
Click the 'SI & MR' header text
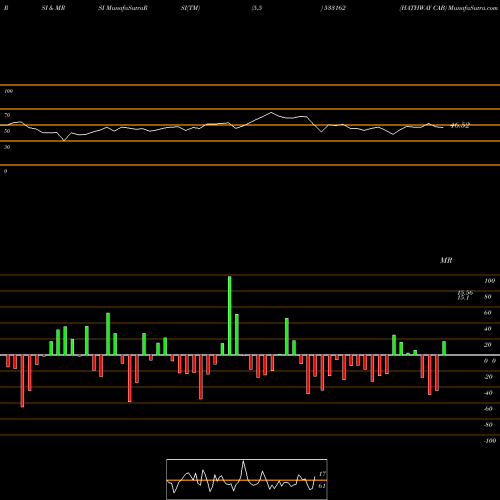click(53, 8)
